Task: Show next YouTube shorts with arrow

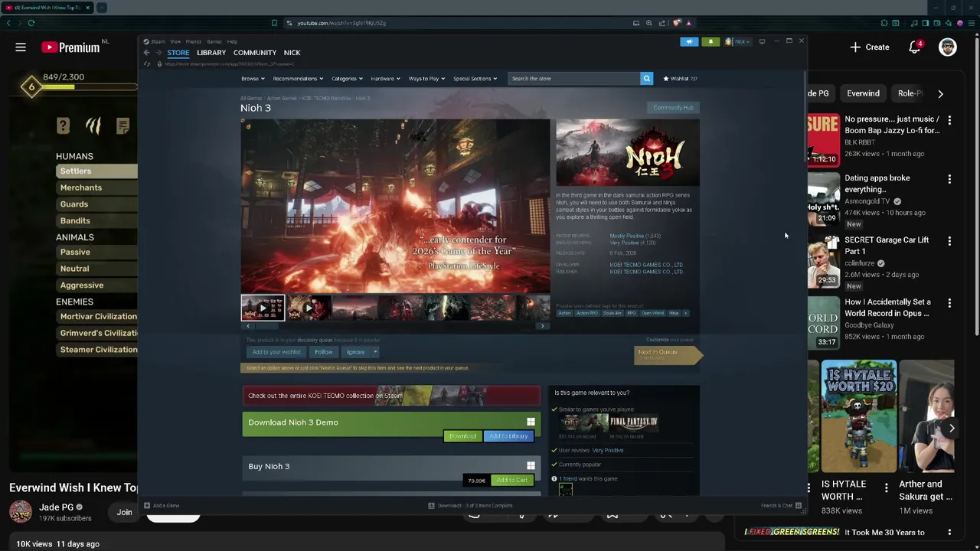Action: coord(952,429)
